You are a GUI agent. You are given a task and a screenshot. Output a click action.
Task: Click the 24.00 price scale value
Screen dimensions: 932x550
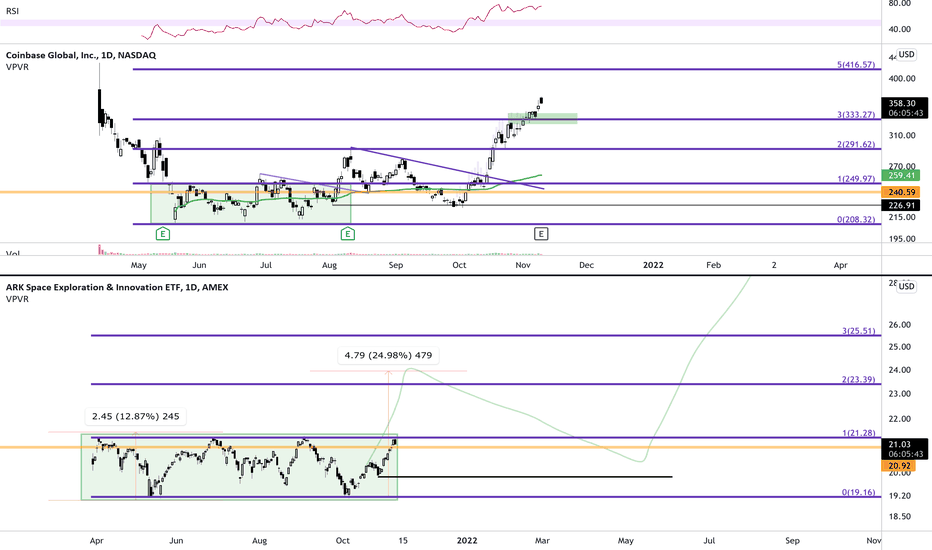pyautogui.click(x=900, y=370)
